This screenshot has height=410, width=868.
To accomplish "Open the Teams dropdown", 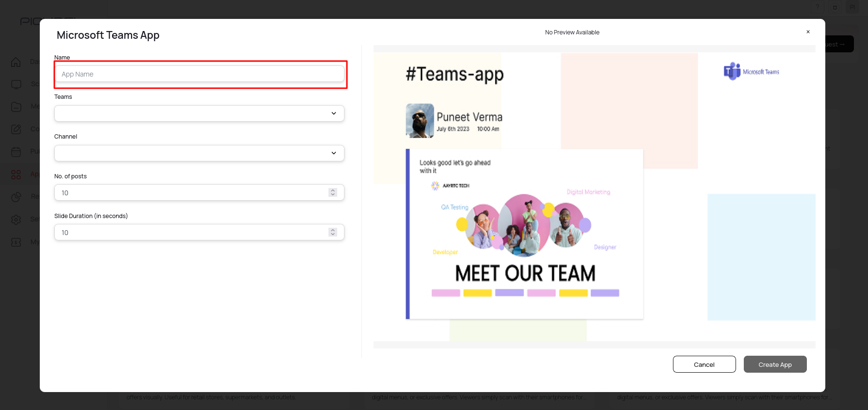I will click(199, 113).
